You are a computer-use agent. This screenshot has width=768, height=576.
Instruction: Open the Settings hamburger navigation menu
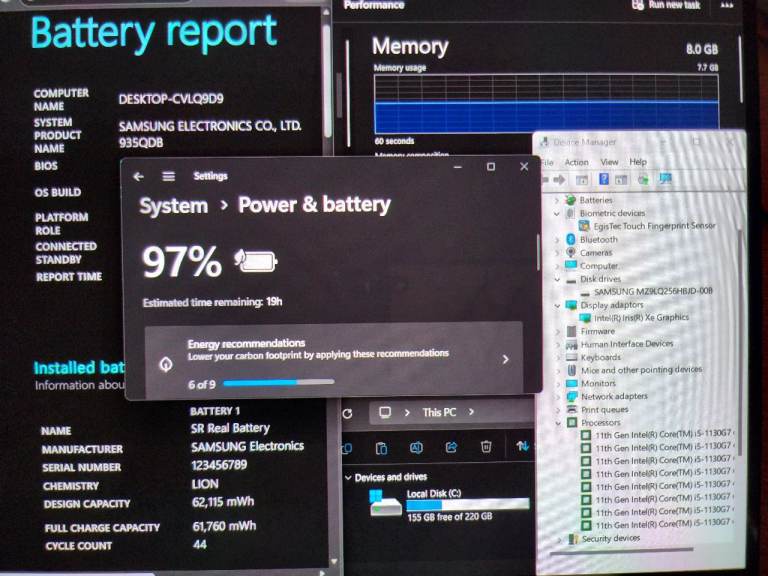169,176
